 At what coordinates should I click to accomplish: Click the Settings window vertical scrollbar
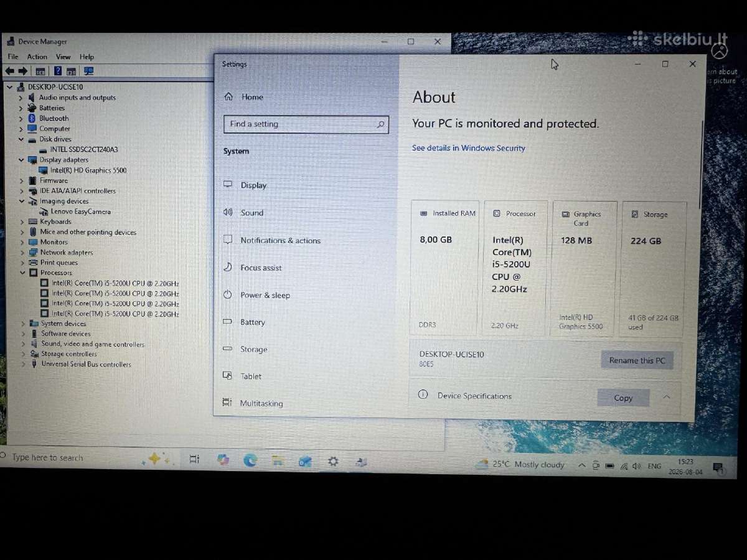click(x=702, y=165)
